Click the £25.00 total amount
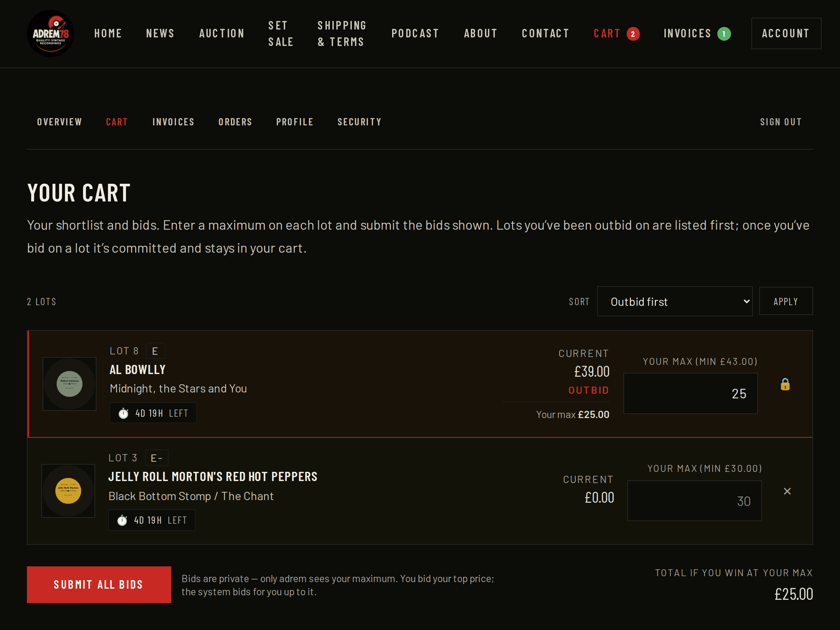 [x=794, y=594]
